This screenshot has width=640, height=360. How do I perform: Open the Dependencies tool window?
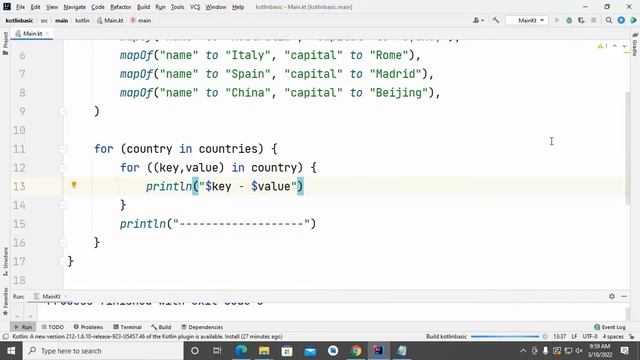[202, 327]
